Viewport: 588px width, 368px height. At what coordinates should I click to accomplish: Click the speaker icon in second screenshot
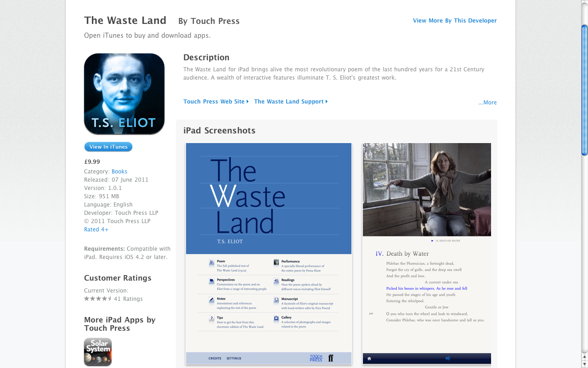pyautogui.click(x=447, y=358)
